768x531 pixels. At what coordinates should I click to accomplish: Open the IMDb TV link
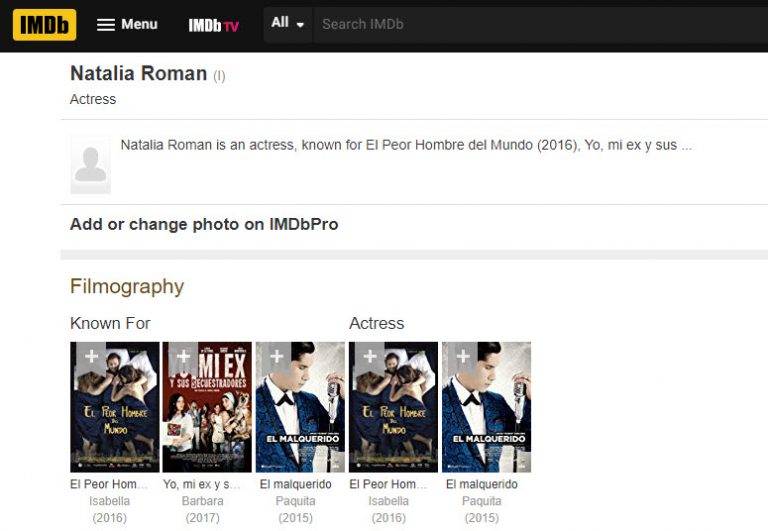pos(214,25)
